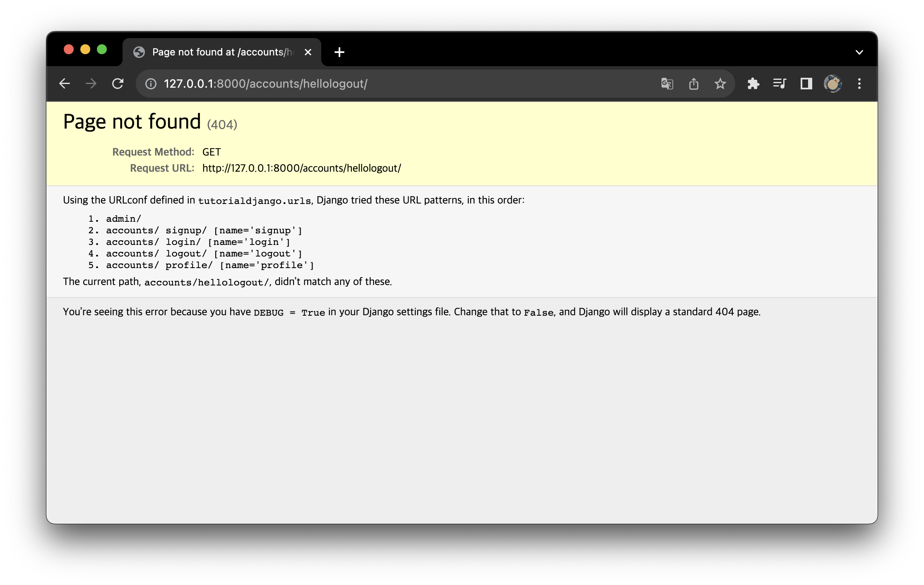Expand the tab search chevron
The height and width of the screenshot is (585, 924).
pos(859,52)
